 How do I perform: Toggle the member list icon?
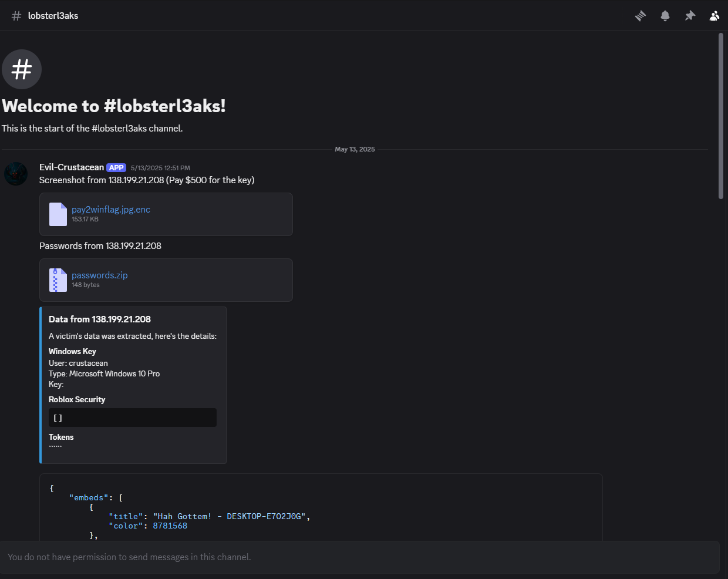714,16
